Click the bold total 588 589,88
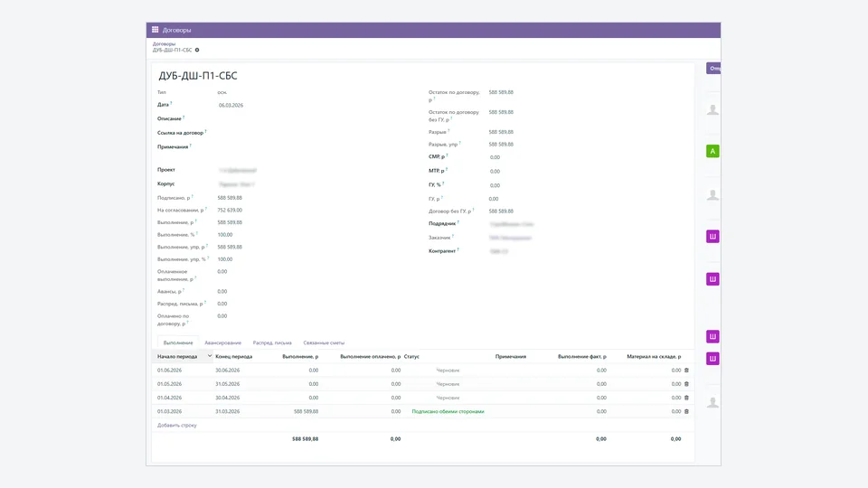 [305, 439]
